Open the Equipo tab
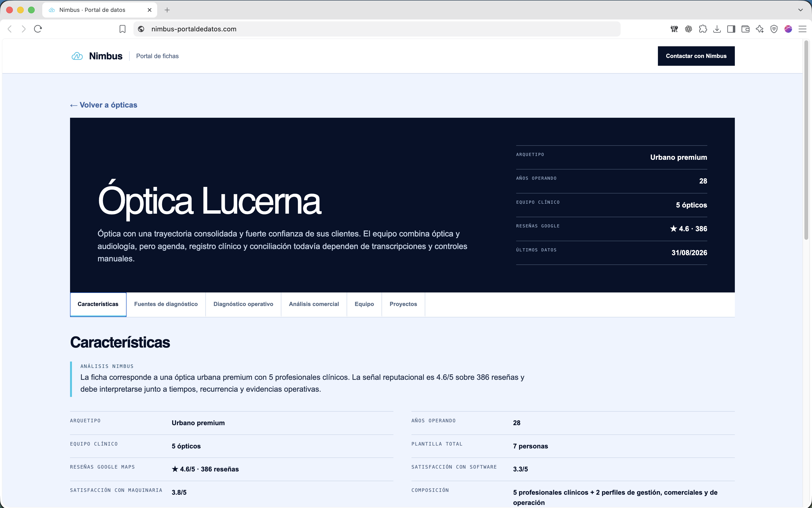This screenshot has width=812, height=508. (x=364, y=304)
